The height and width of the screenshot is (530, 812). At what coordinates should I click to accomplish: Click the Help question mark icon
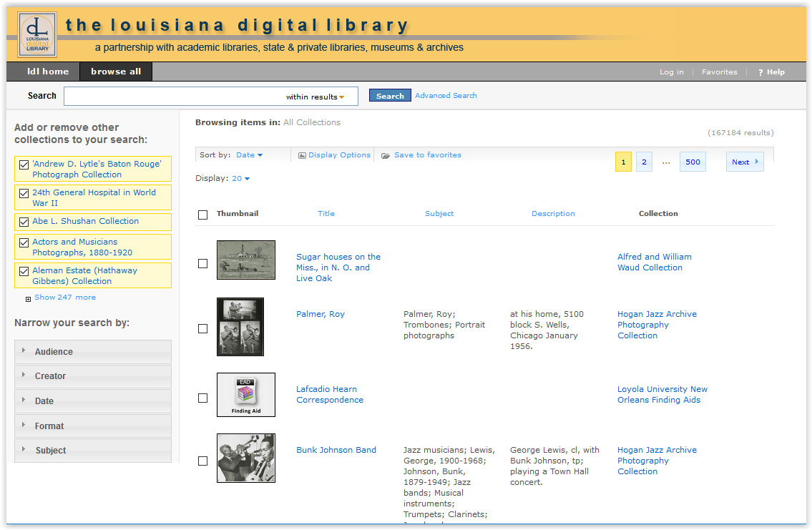(x=760, y=72)
